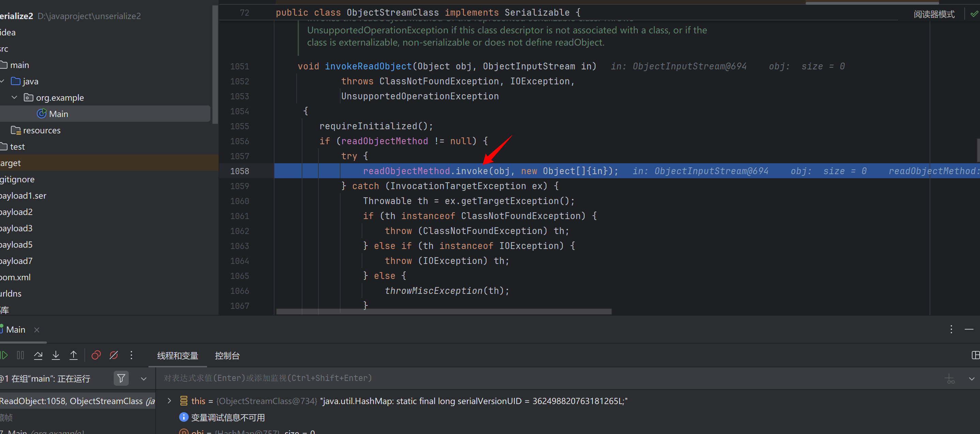Click the editor horizontal scrollbar
This screenshot has width=980, height=434.
(443, 312)
